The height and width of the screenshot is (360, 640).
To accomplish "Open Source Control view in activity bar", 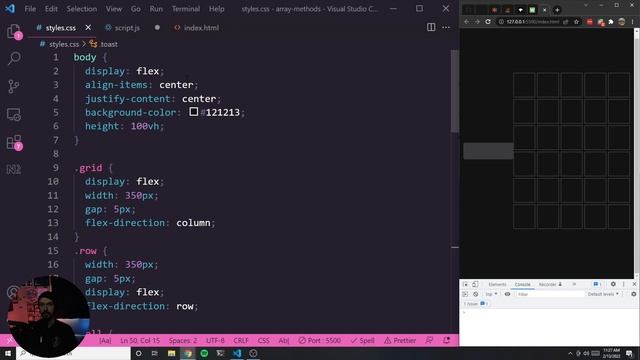I will pyautogui.click(x=13, y=87).
